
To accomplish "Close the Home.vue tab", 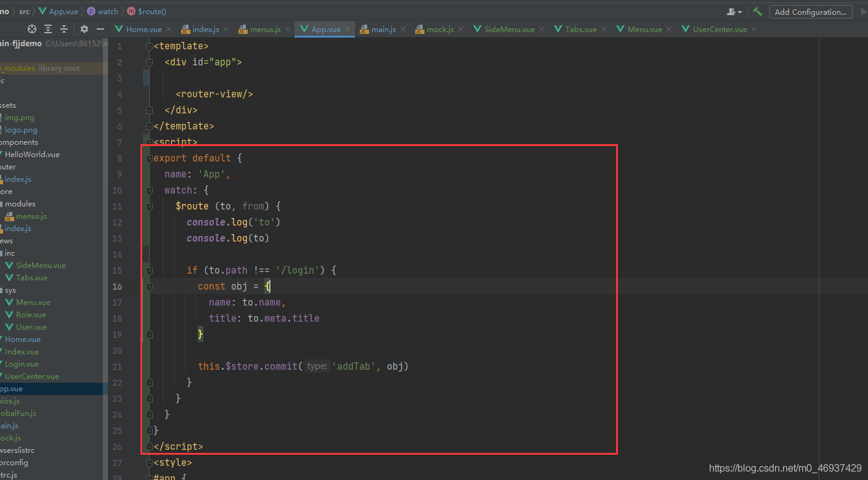I will point(169,29).
